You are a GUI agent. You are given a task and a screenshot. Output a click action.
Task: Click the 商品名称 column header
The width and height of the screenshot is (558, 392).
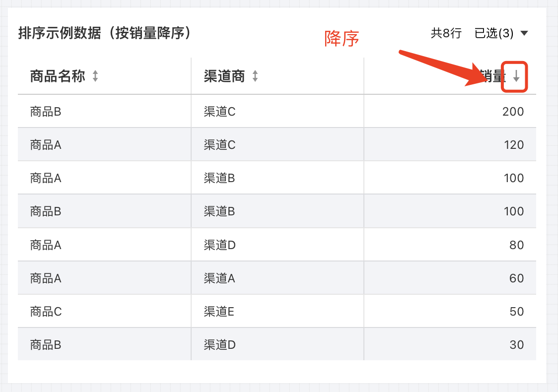pos(58,76)
